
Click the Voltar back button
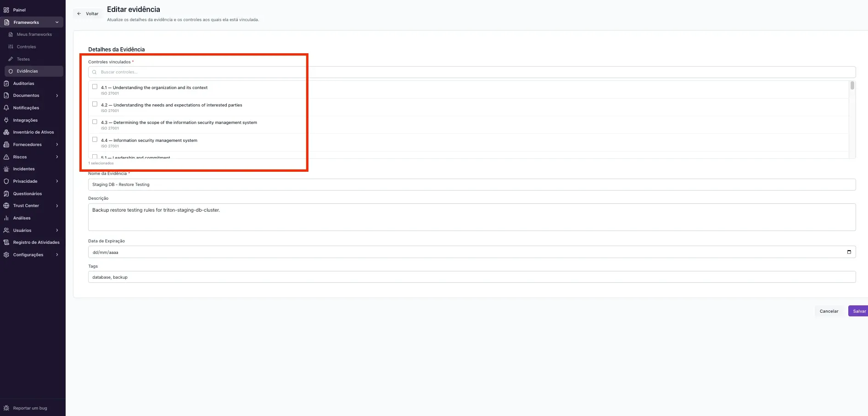pos(88,14)
